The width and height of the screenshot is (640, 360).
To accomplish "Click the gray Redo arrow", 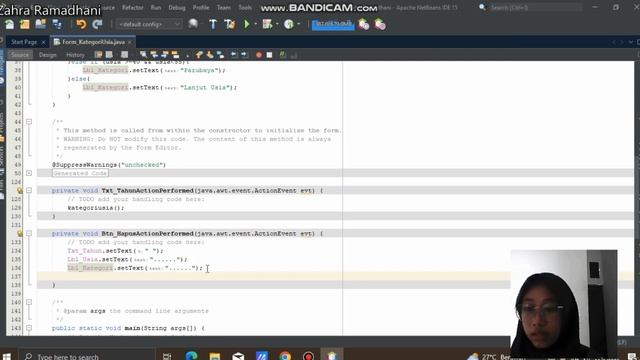I will point(97,24).
